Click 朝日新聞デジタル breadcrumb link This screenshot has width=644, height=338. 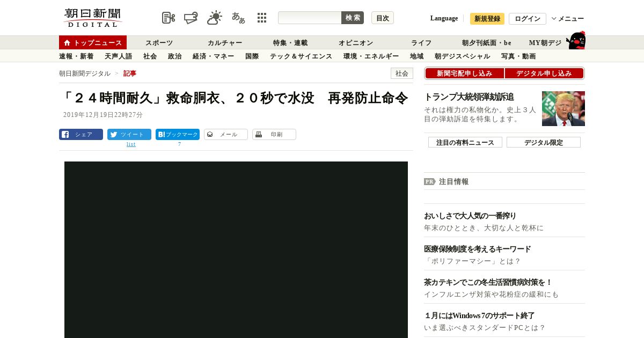(x=85, y=74)
